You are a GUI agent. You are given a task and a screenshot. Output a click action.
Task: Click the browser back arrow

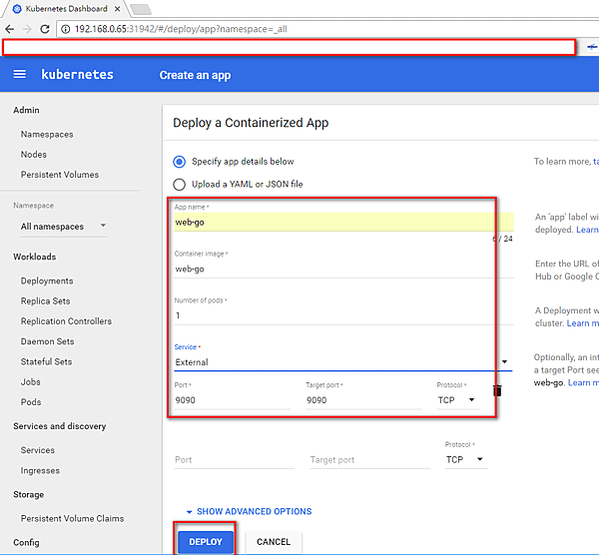coord(10,29)
